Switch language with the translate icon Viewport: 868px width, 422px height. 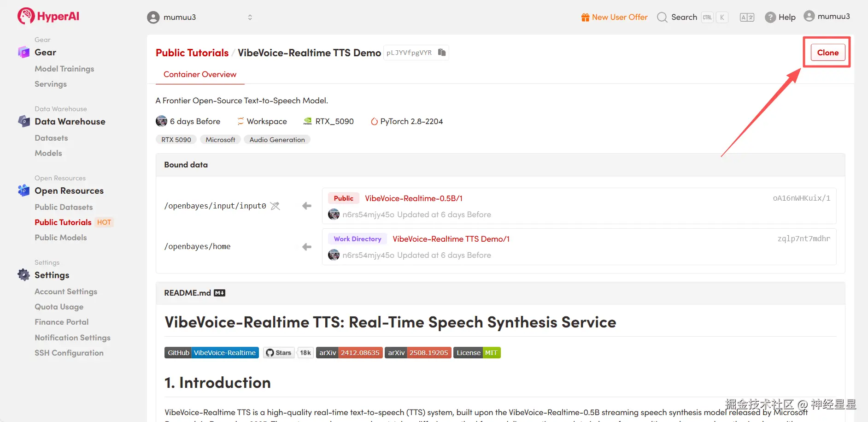747,18
